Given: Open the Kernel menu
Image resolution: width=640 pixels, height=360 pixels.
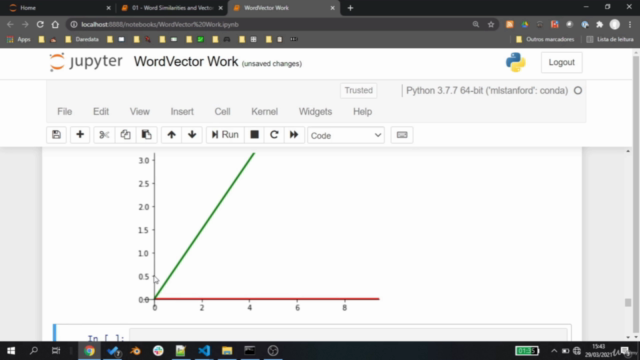Looking at the screenshot, I should (x=264, y=111).
